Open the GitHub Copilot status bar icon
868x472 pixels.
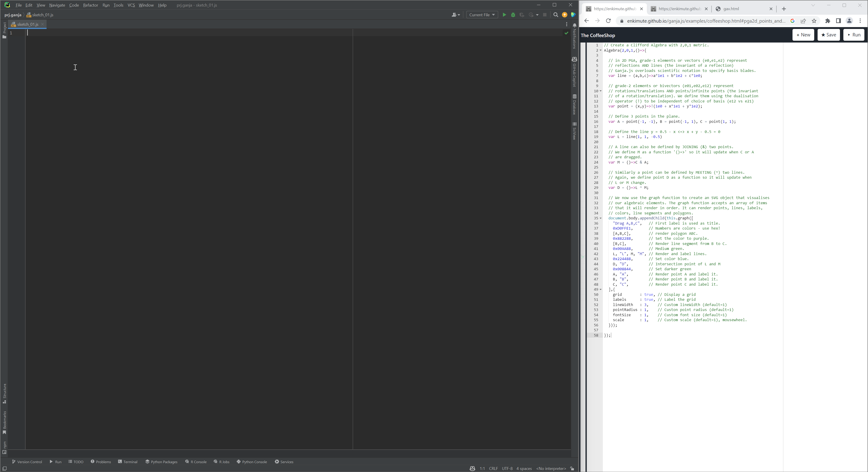[472, 468]
